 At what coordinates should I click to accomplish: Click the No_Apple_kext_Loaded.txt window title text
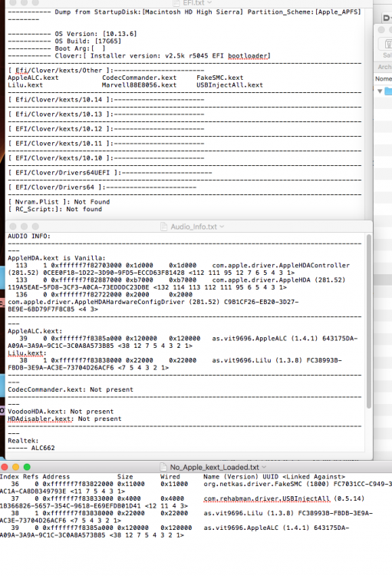[x=215, y=467]
